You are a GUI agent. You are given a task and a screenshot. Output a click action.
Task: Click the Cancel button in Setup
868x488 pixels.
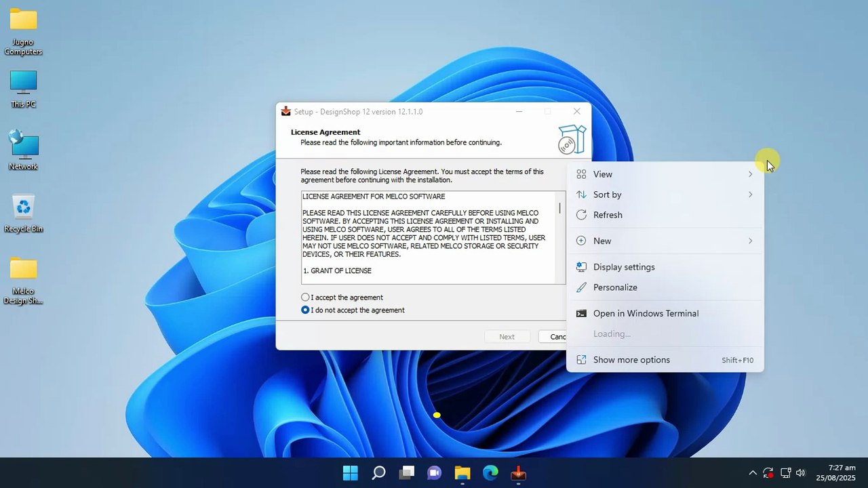pyautogui.click(x=553, y=337)
